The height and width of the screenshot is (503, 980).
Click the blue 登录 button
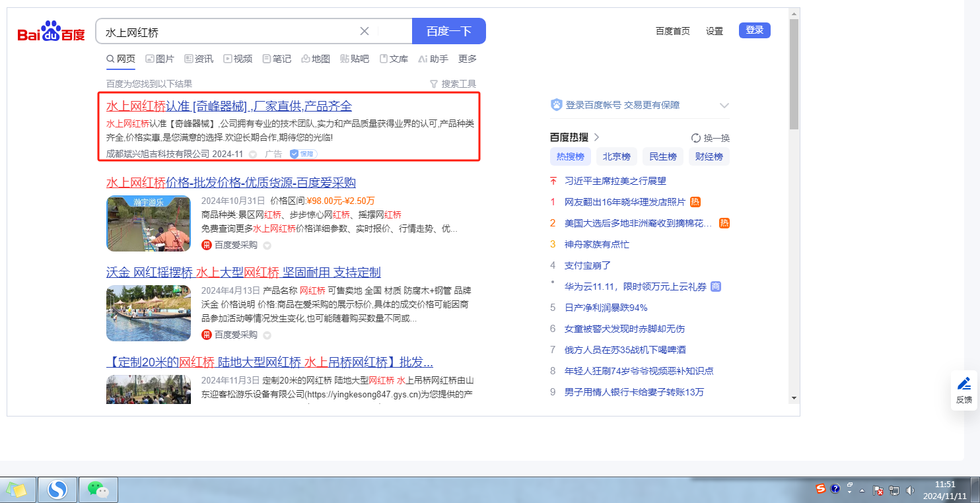click(x=754, y=30)
